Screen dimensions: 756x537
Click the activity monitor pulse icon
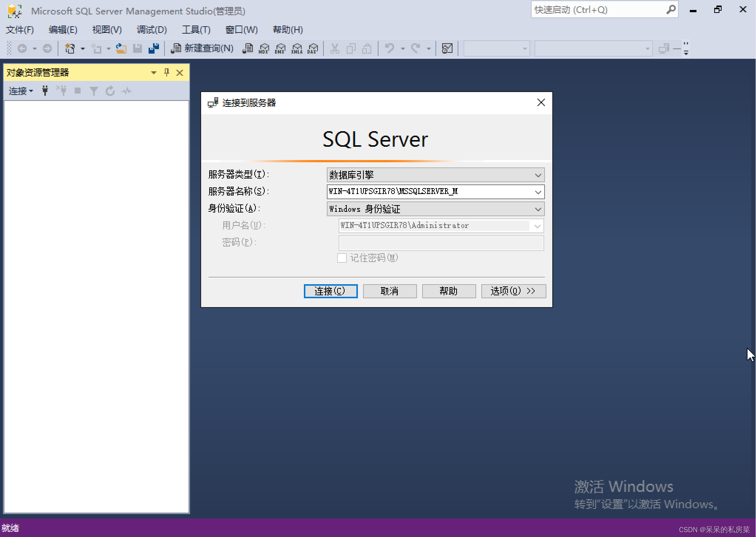[126, 91]
